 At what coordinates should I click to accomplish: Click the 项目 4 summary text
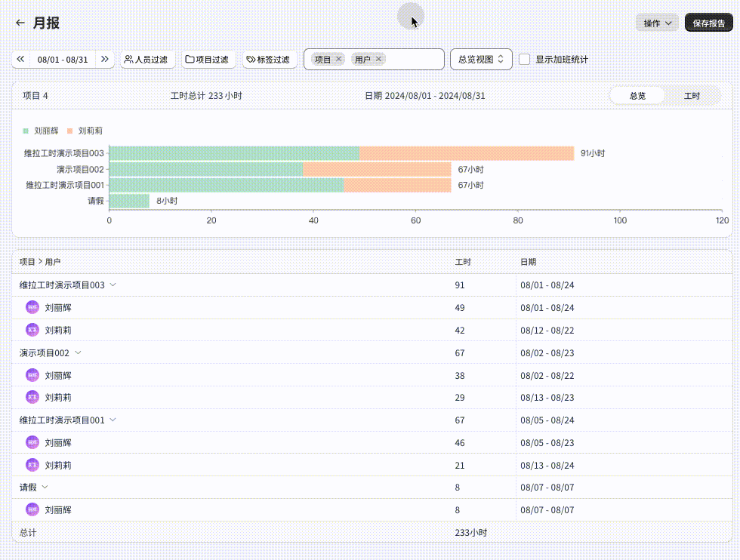(x=35, y=96)
